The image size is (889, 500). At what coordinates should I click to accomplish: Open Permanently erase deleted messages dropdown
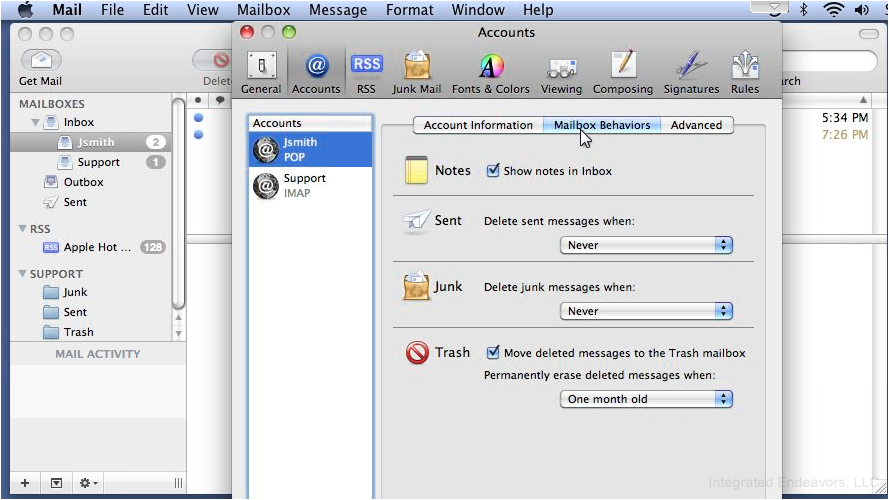[646, 399]
